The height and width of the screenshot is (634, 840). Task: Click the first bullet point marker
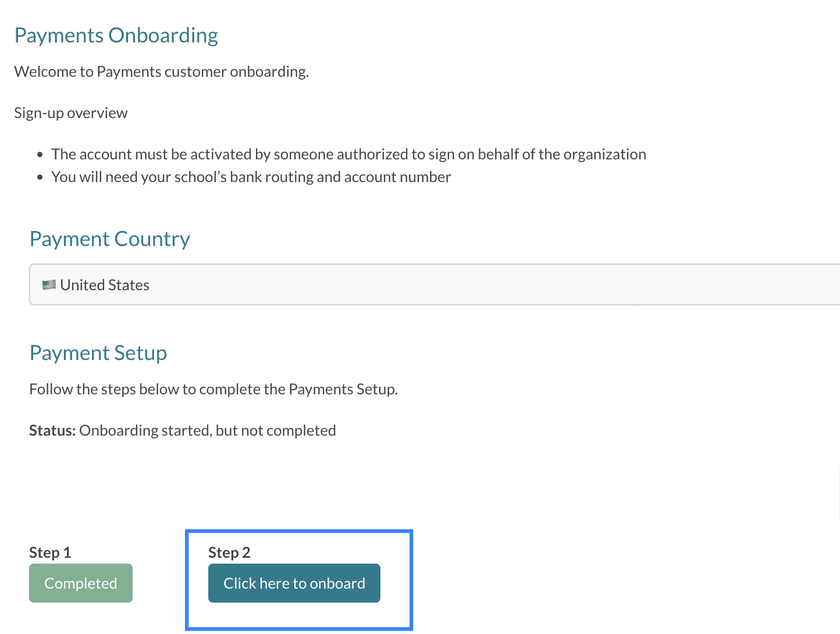click(x=40, y=155)
